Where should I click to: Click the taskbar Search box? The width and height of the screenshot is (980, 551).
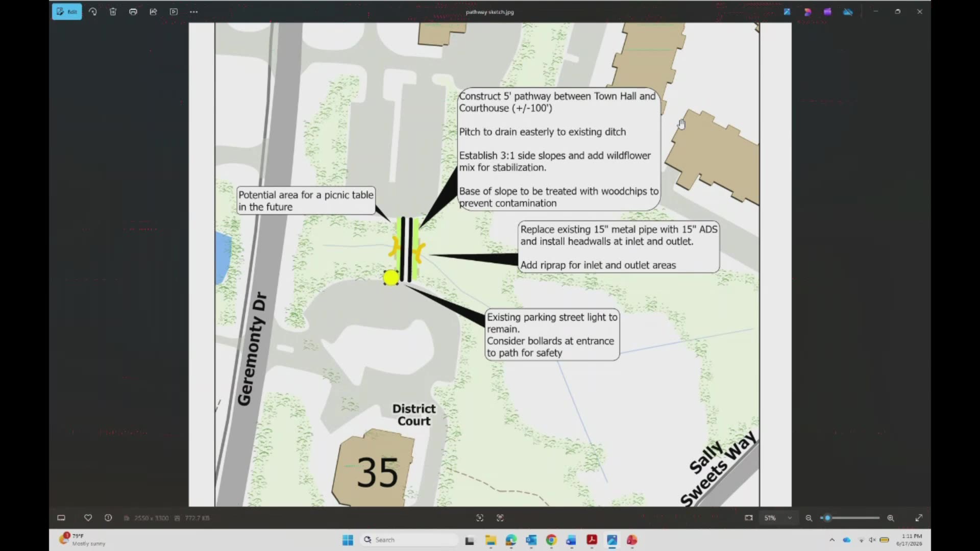[410, 540]
